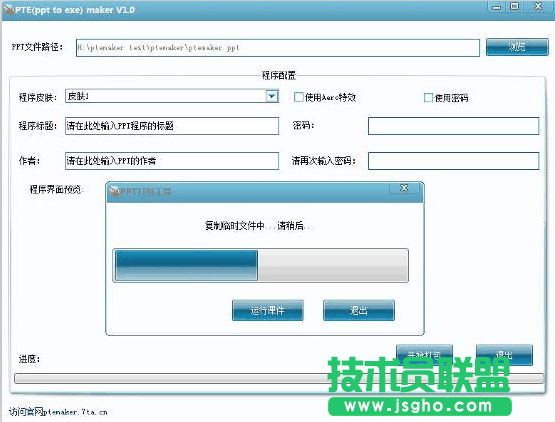Click the 程序界面预览 label

coord(56,190)
